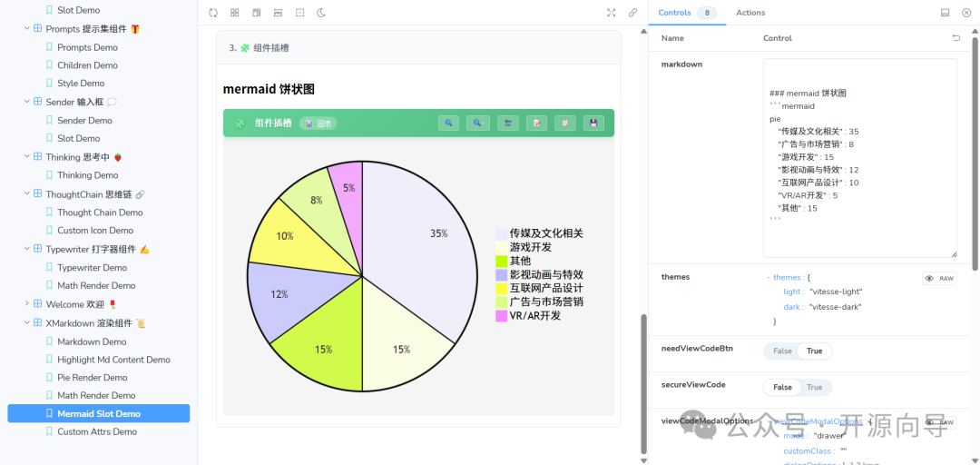Select the Mermaid Slot Demo story
980x465 pixels.
(x=99, y=413)
